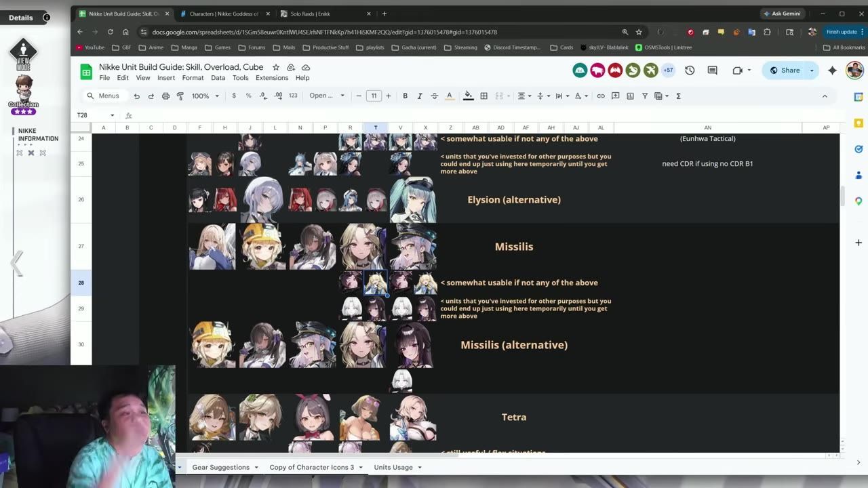Open font family dropdown

(327, 96)
